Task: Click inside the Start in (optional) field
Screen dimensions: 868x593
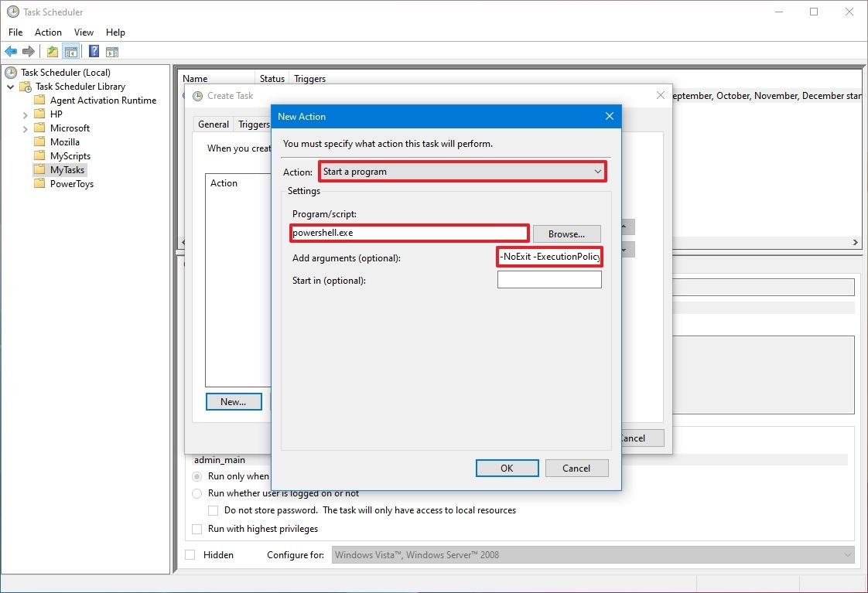Action: coord(549,279)
